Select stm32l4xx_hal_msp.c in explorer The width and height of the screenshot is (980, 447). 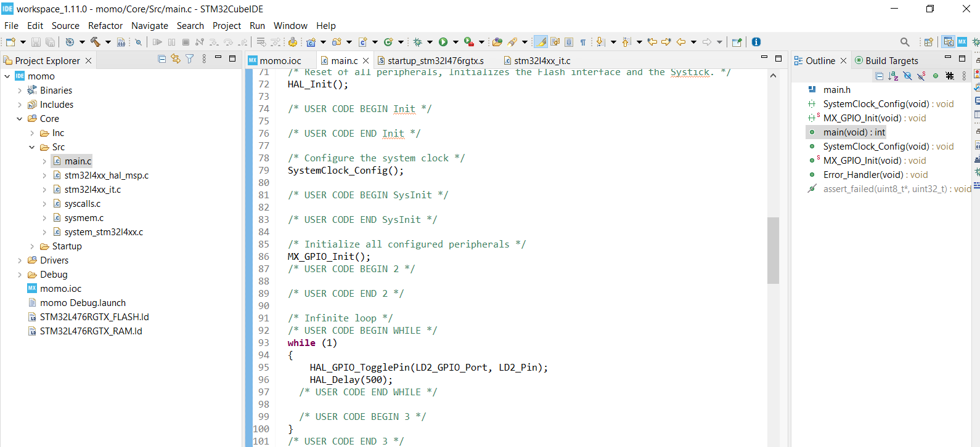[107, 175]
